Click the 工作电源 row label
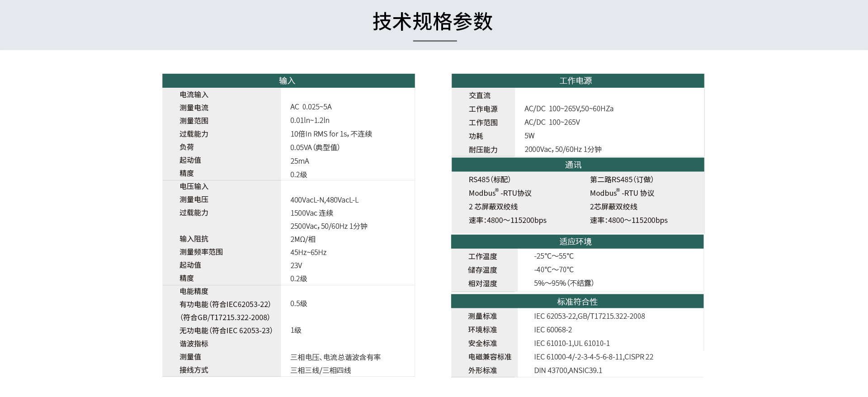Screen dimensions: 868x397 (x=483, y=109)
